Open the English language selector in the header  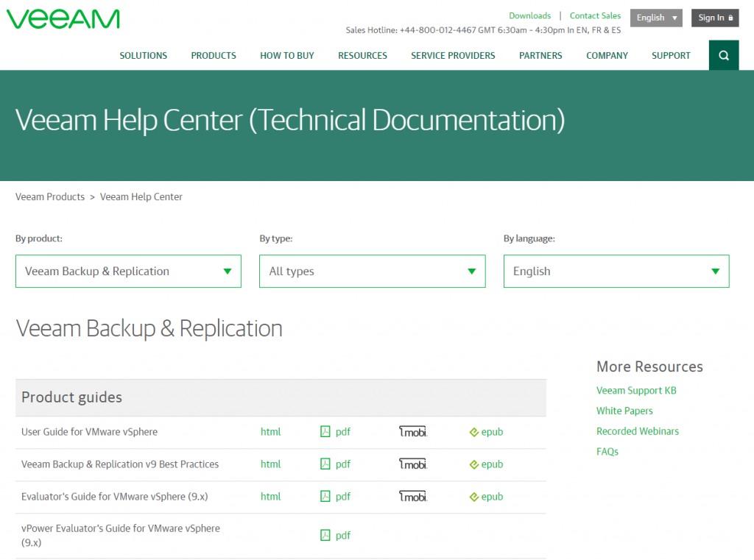tap(656, 18)
